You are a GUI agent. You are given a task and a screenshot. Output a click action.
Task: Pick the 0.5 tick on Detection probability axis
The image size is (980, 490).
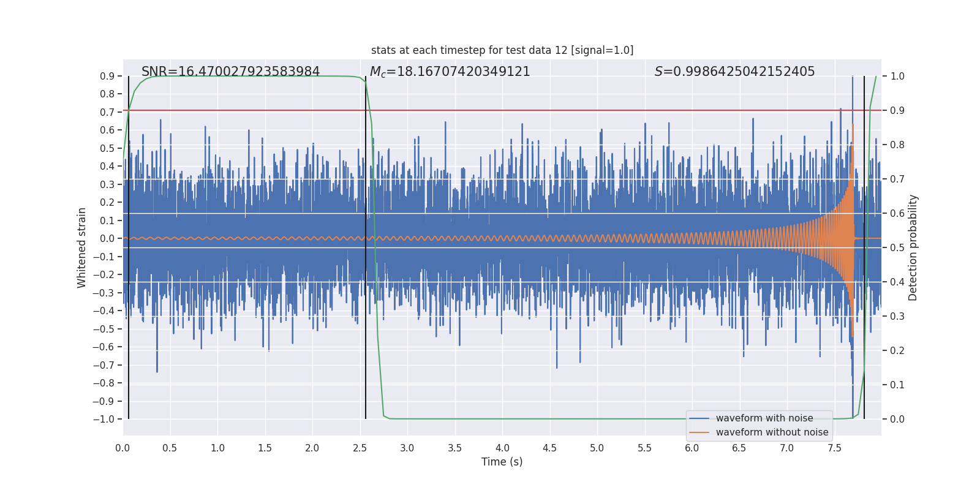tap(897, 247)
